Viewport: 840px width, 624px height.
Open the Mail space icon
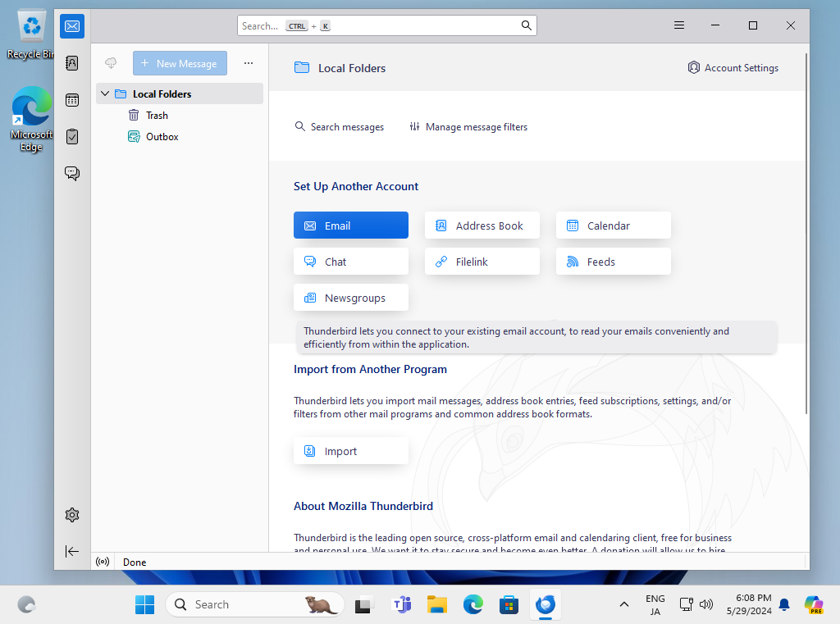pos(72,26)
